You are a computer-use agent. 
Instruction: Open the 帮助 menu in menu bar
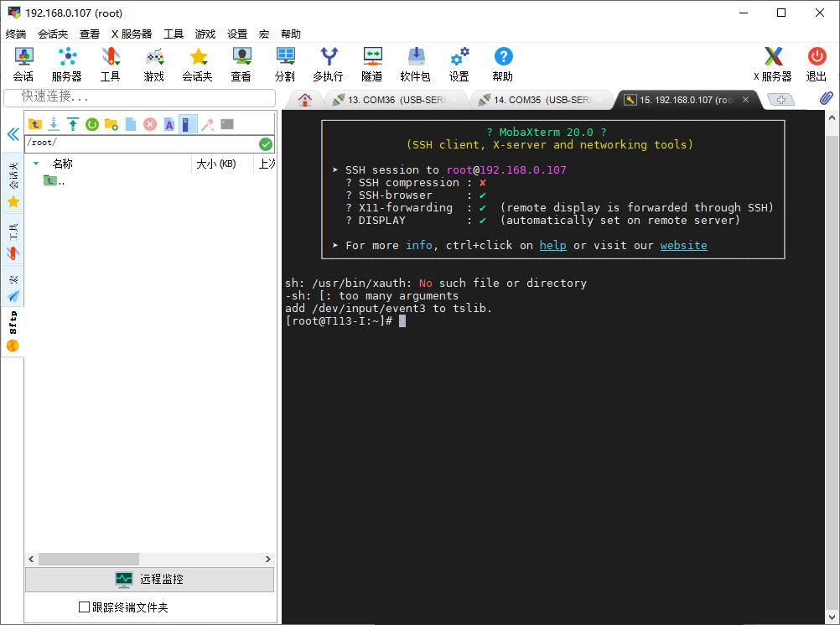tap(290, 34)
